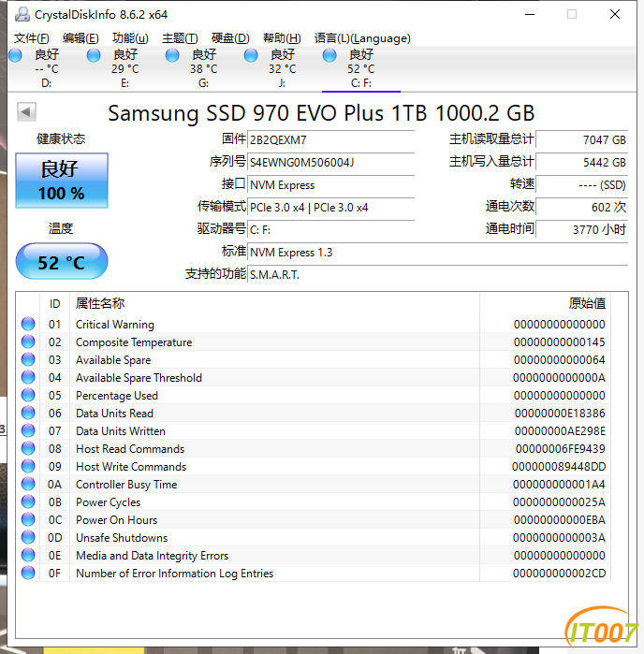Click the 52 °C temperature button
The image size is (644, 654).
[x=62, y=262]
